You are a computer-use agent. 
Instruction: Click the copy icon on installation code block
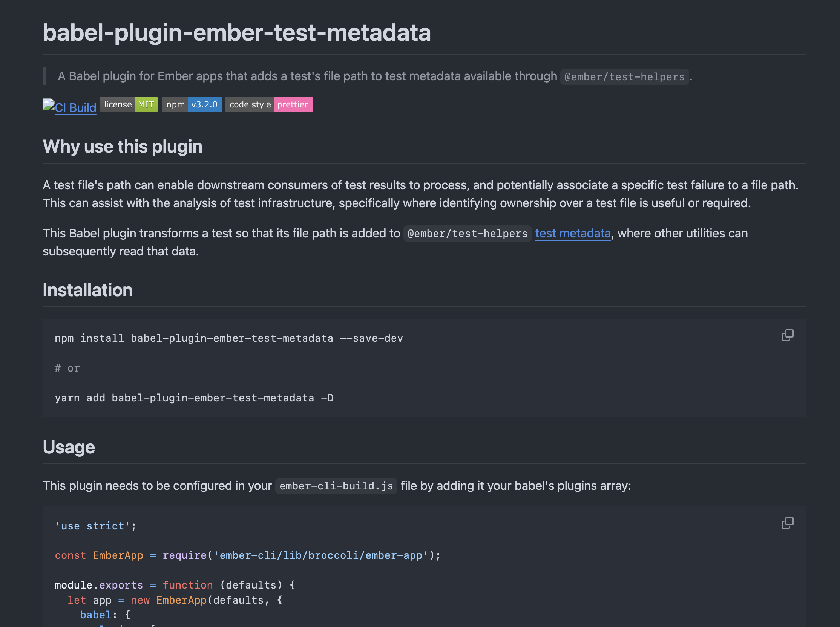click(787, 335)
